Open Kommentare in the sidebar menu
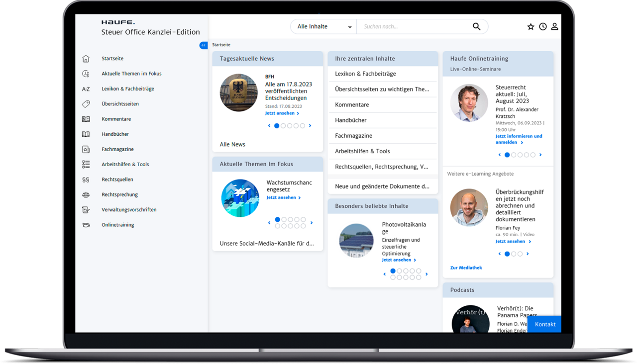The width and height of the screenshot is (637, 364). 116,119
